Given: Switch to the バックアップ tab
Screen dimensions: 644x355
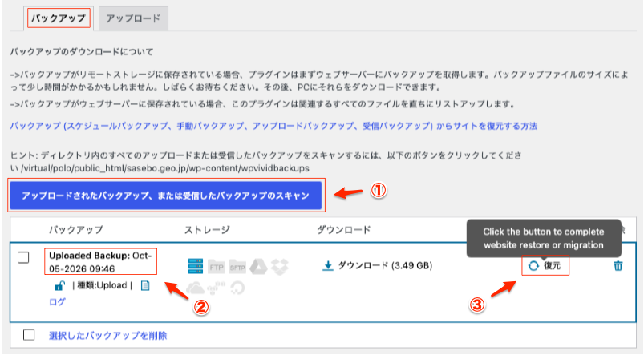Looking at the screenshot, I should click(x=59, y=18).
